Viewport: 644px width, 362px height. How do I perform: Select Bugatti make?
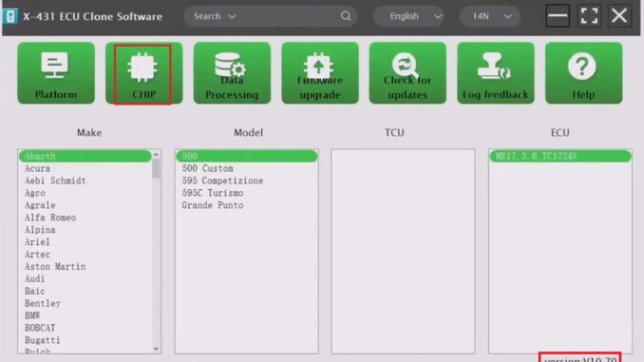85,340
